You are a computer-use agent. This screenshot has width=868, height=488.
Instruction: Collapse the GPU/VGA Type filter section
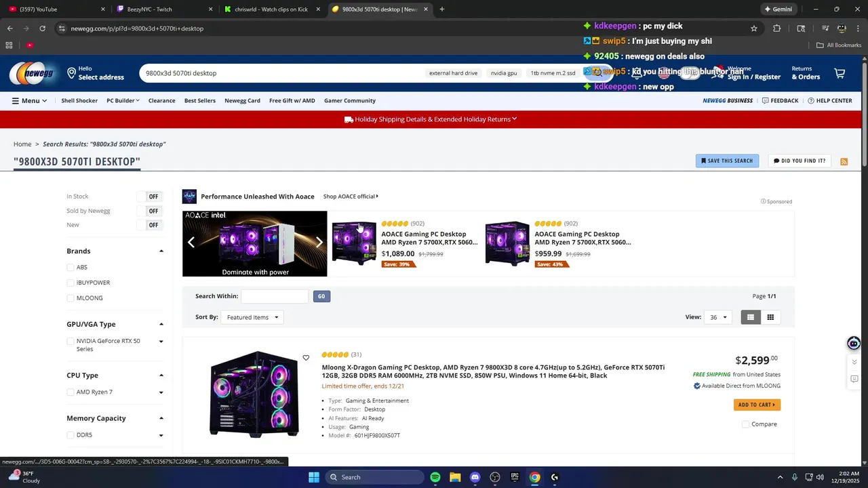click(x=161, y=325)
